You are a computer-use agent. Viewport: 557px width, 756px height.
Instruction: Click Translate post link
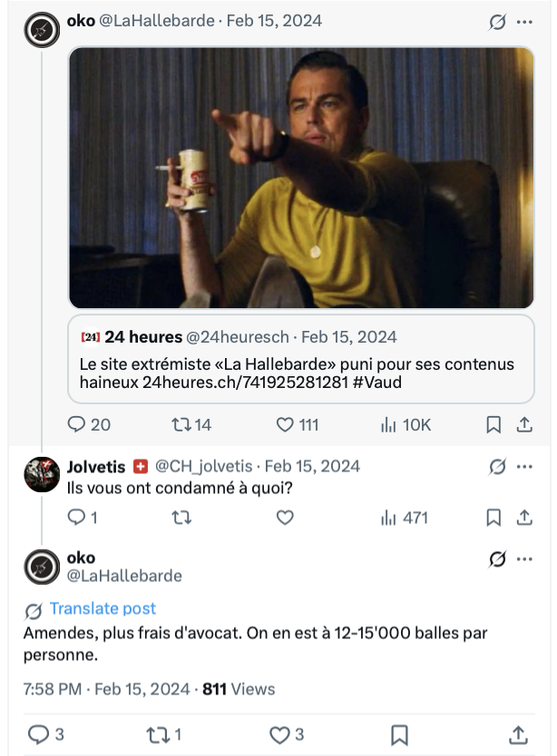(x=103, y=609)
